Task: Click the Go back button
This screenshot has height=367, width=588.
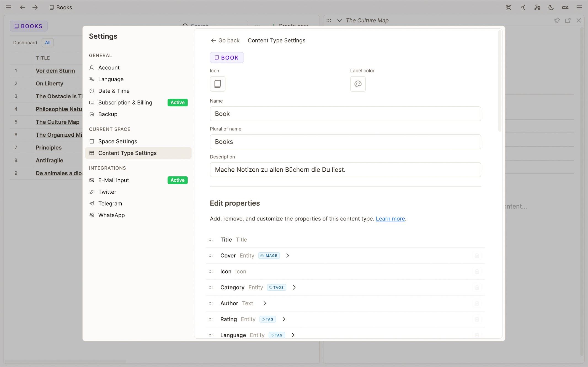Action: (x=225, y=40)
